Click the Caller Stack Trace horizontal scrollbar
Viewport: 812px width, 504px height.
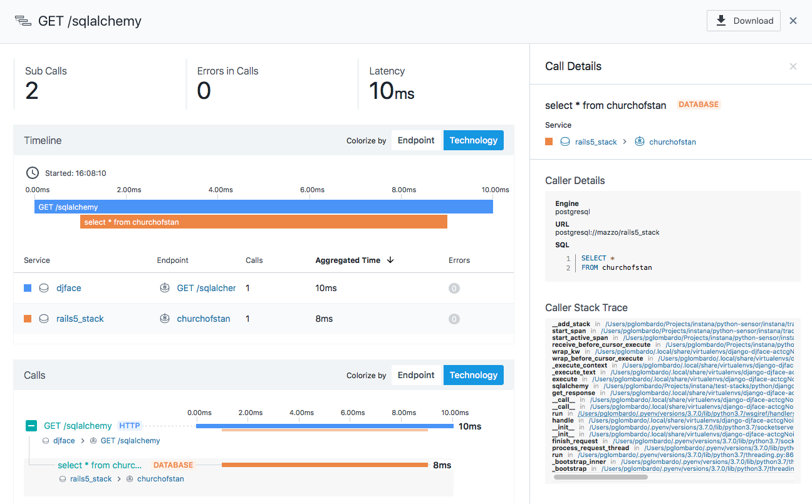[601, 476]
